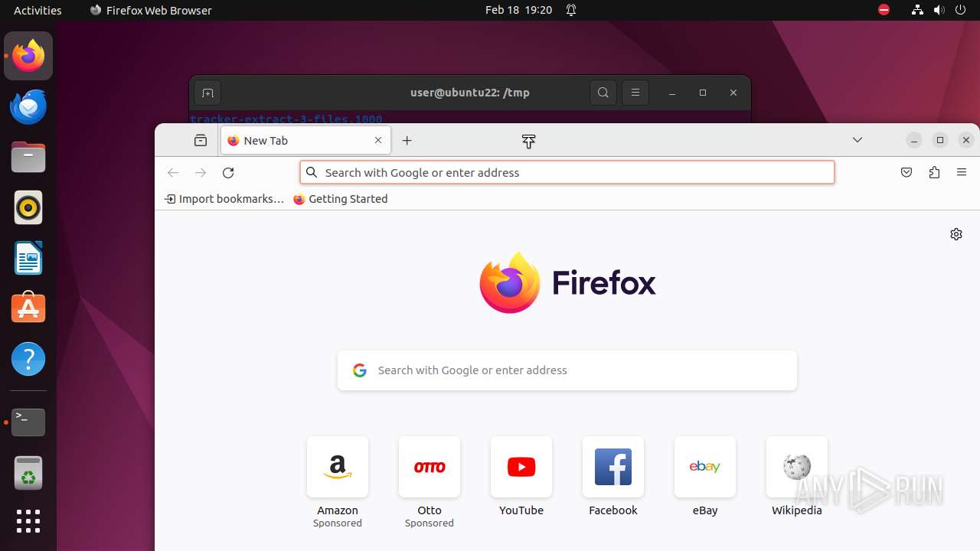Open the Help icon in dock
Viewport: 980px width, 551px height.
tap(28, 359)
